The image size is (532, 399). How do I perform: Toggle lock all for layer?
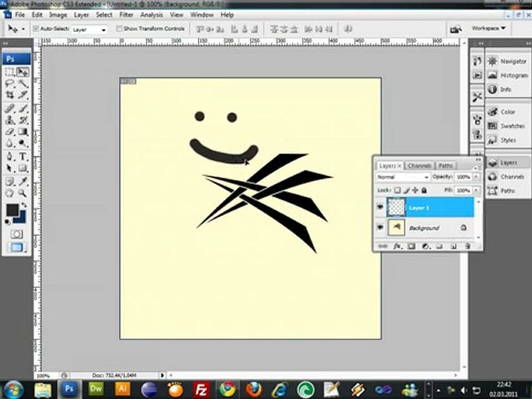(x=424, y=190)
